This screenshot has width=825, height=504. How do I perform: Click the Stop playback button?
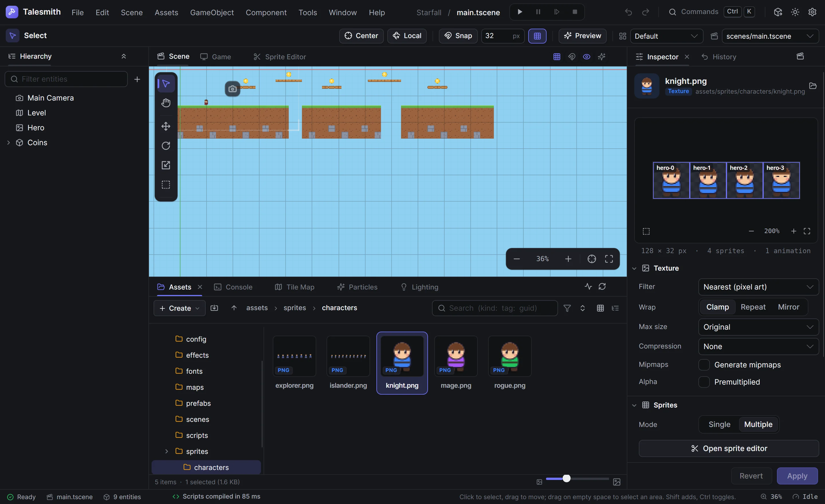point(575,12)
